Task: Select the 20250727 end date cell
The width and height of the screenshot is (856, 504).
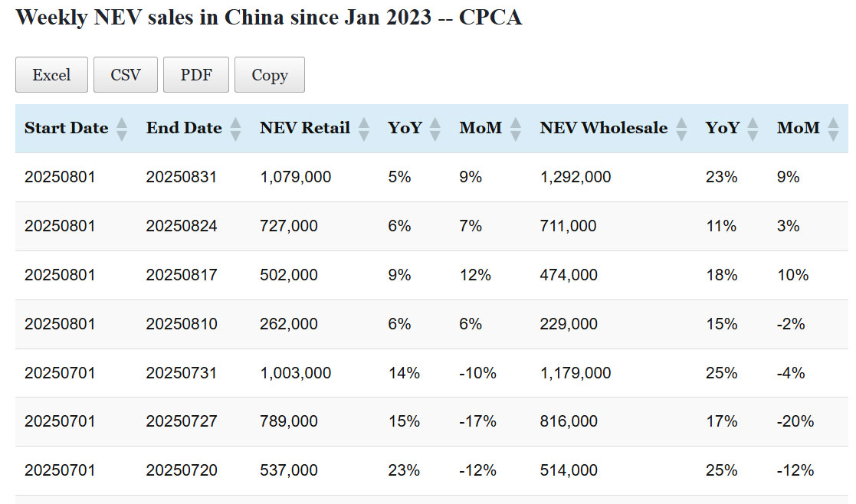Action: [182, 421]
